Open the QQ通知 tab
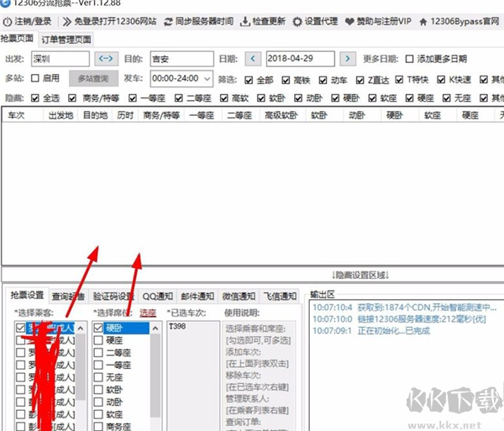Viewport: 504px width, 431px height. point(158,296)
